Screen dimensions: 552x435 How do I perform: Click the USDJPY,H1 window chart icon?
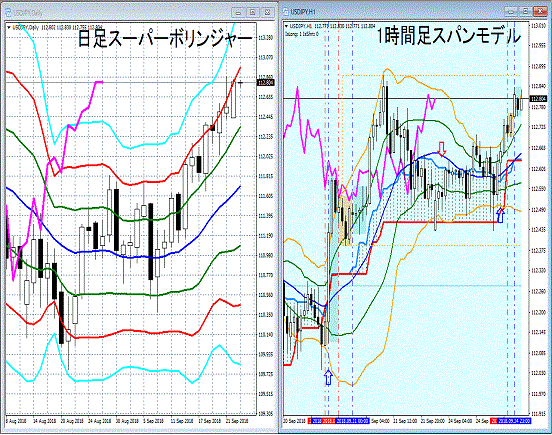point(285,12)
